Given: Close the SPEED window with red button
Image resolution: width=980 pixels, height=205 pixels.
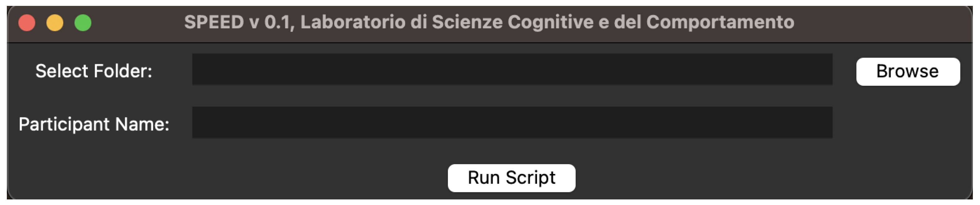Looking at the screenshot, I should click(x=27, y=23).
